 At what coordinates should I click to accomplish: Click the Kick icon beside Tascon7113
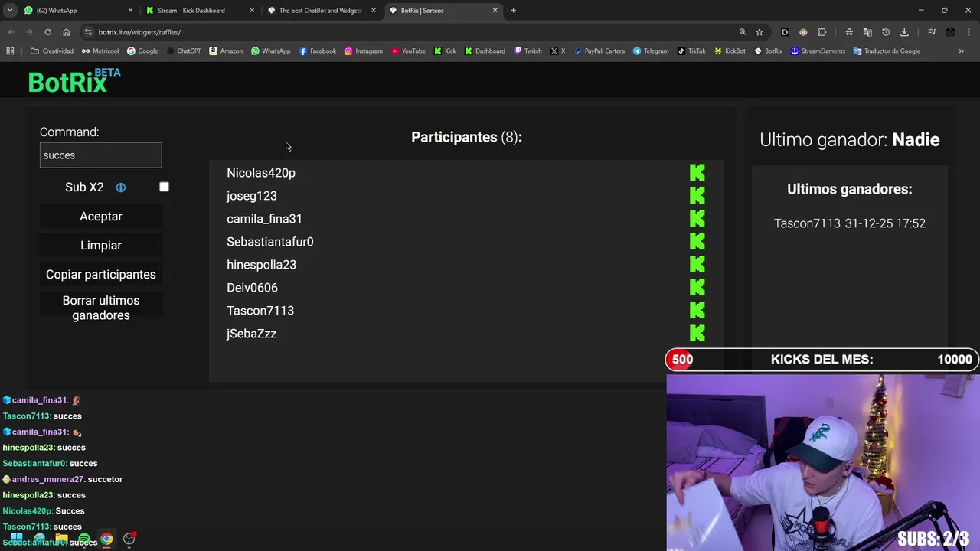[x=697, y=311]
